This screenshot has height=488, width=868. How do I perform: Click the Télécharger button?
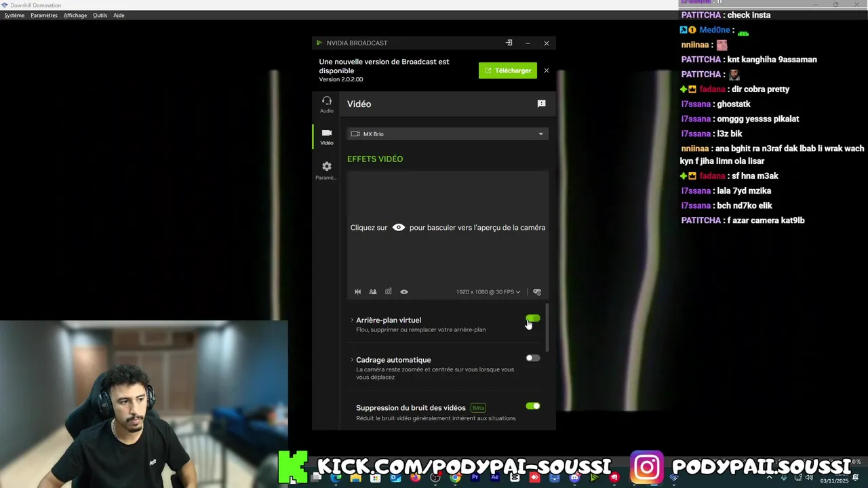coord(508,70)
